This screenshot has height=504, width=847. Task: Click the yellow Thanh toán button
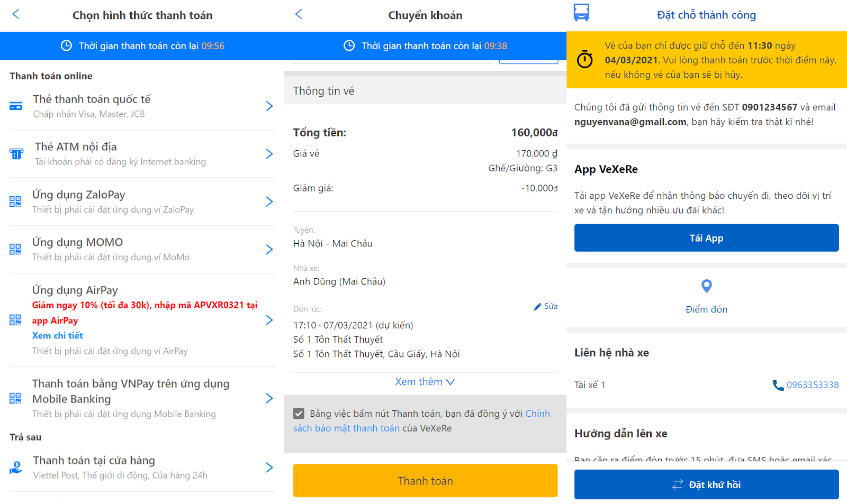tap(425, 481)
